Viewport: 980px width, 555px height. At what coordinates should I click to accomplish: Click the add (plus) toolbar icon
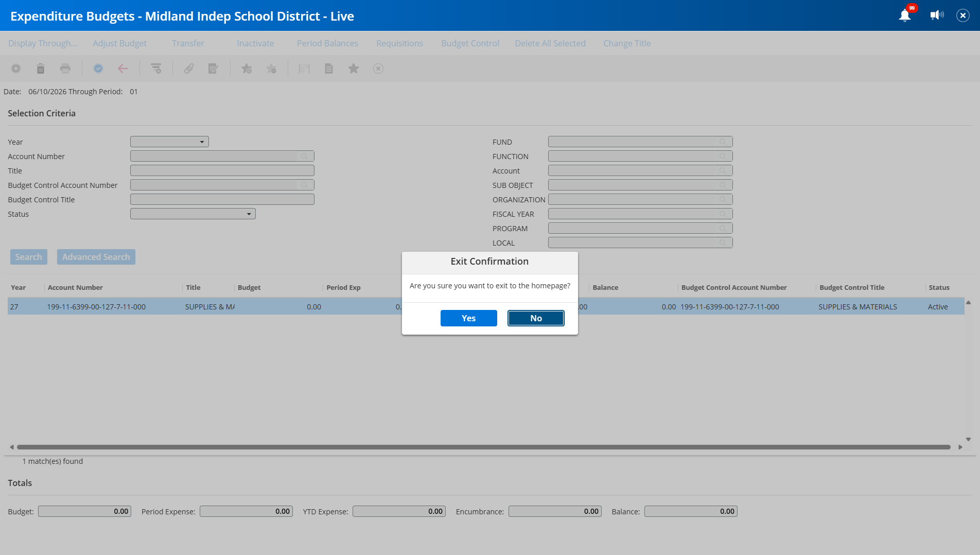click(16, 68)
